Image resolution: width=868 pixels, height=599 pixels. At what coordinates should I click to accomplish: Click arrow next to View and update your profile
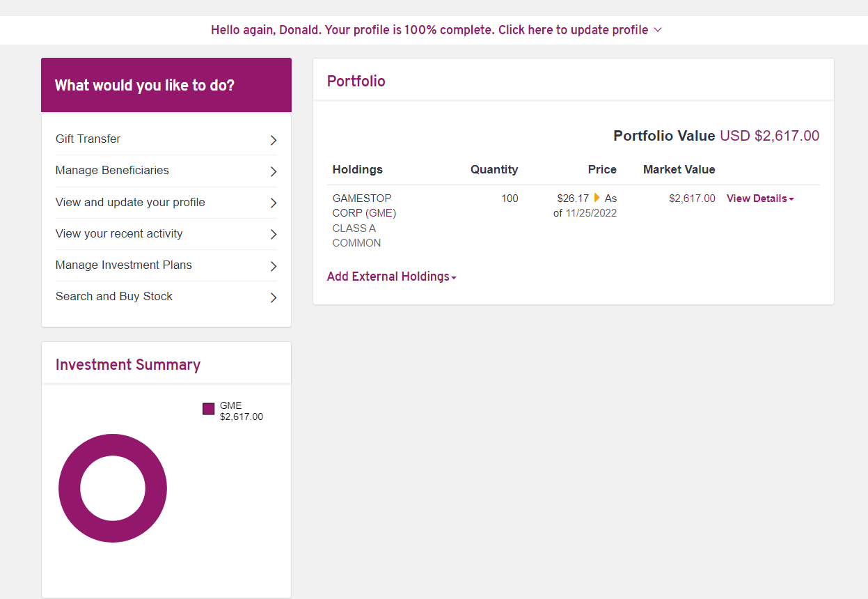point(274,203)
